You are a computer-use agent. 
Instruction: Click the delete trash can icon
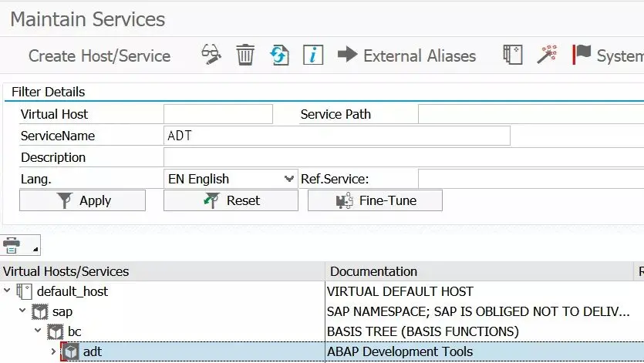click(245, 55)
